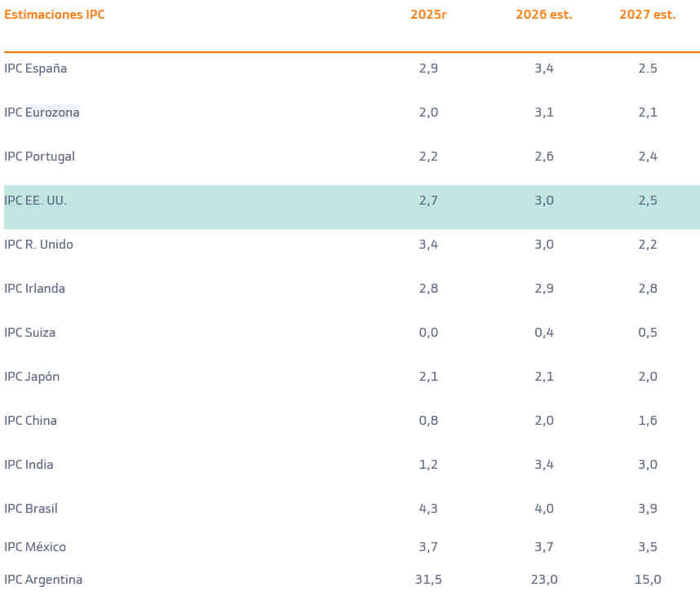Click Argentina's 2025r value 31,5

428,580
